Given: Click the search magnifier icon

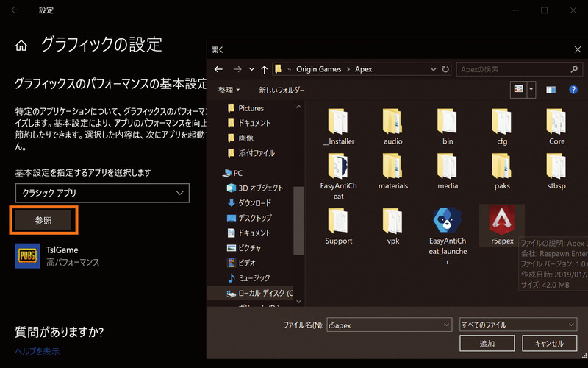Looking at the screenshot, I should 574,69.
